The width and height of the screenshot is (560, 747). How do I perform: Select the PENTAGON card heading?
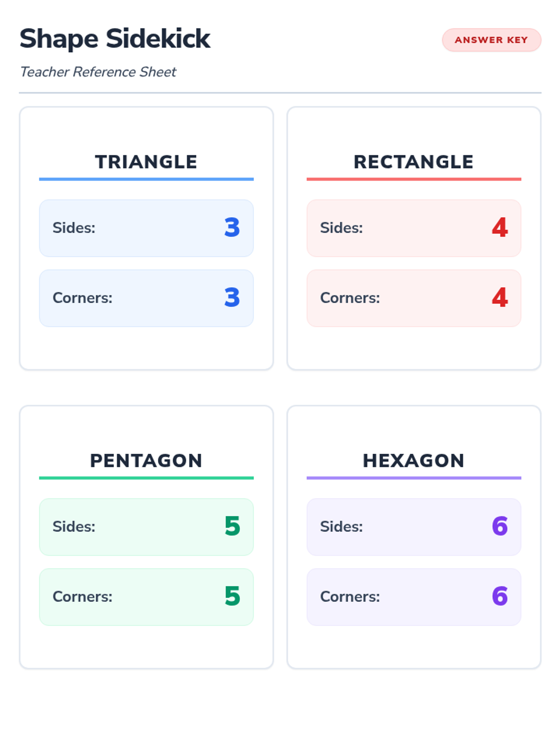click(146, 461)
